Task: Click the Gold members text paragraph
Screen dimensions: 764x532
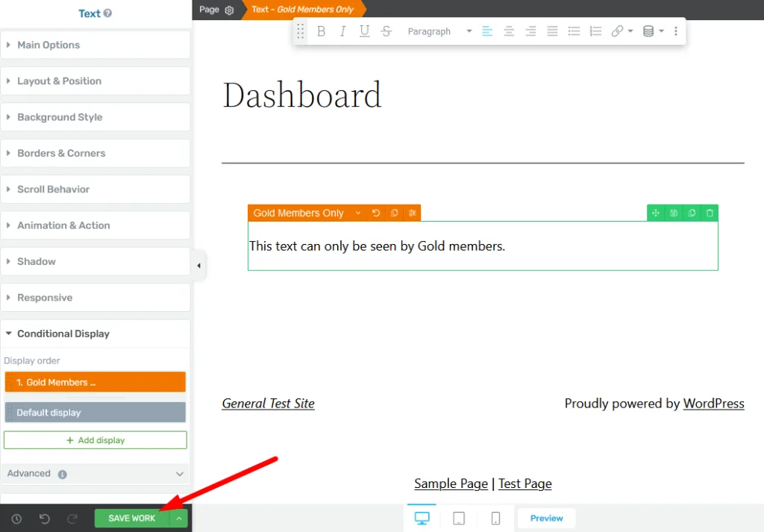Action: [x=377, y=246]
